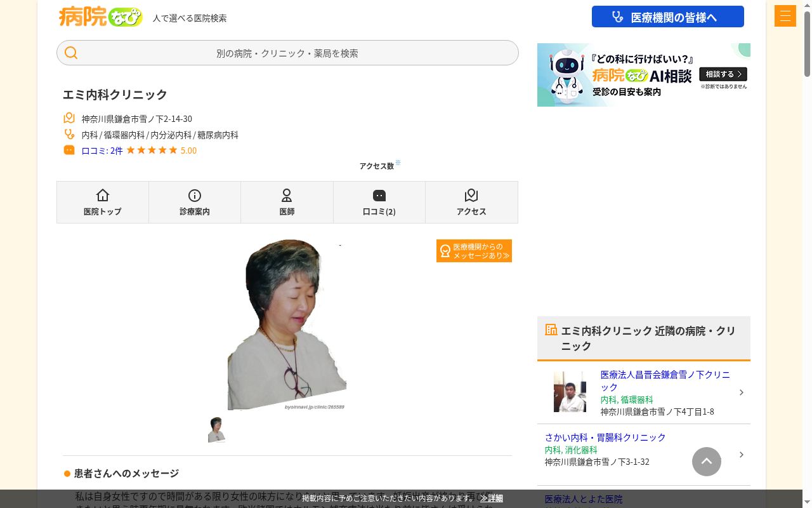This screenshot has width=812, height=508.
Task: Open the orange hamburger menu icon
Action: point(785,16)
